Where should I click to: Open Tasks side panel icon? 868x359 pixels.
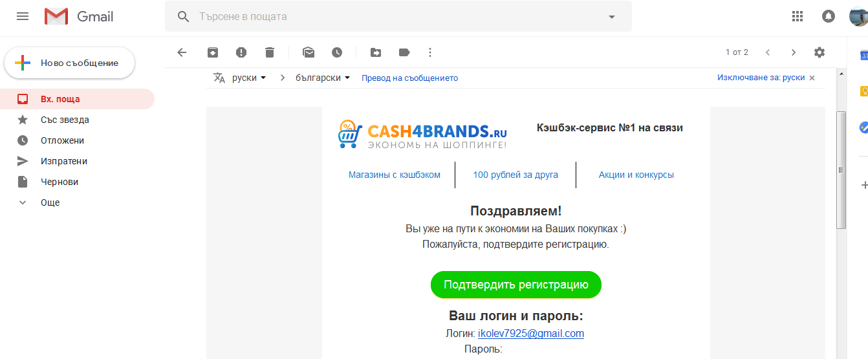tap(863, 127)
